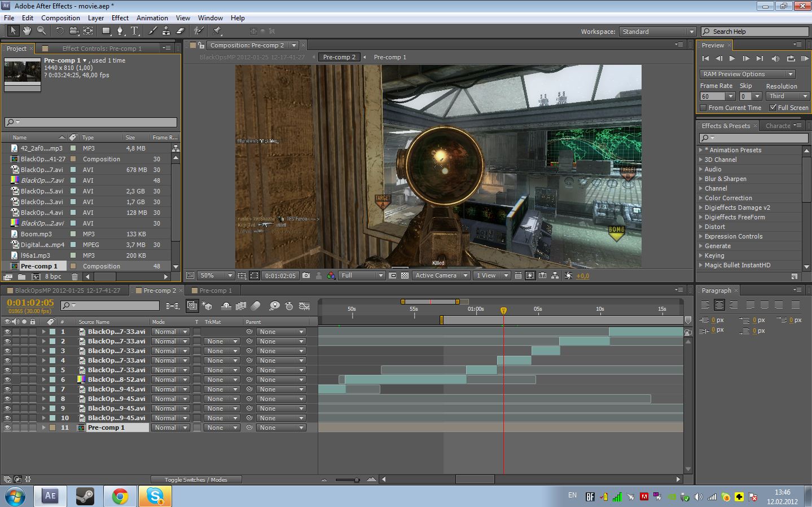Open the Composition menu
The width and height of the screenshot is (812, 507).
point(60,18)
